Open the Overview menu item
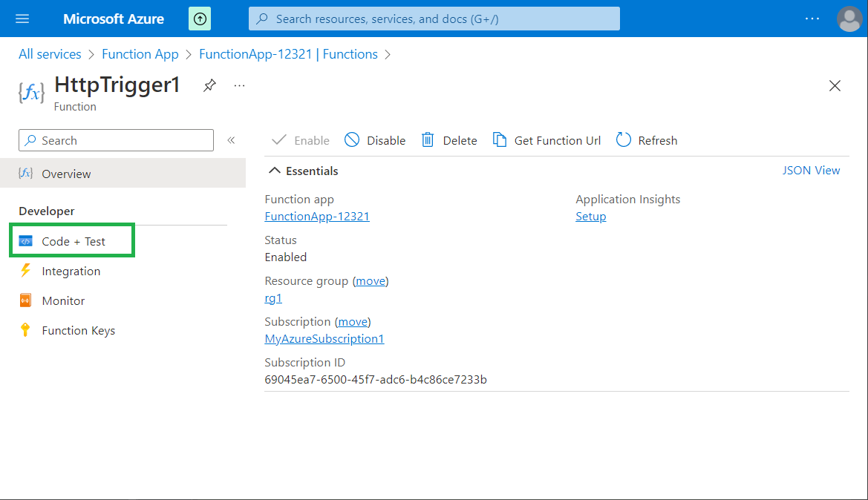The height and width of the screenshot is (500, 868). click(x=123, y=173)
